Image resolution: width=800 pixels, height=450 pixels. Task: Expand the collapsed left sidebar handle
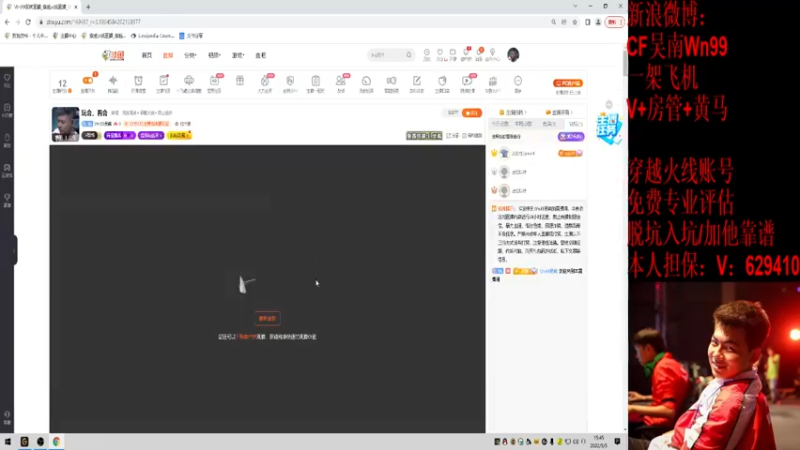[x=14, y=250]
